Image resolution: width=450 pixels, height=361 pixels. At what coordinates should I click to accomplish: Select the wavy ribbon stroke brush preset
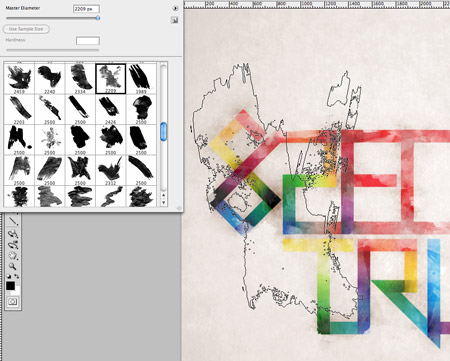point(111,196)
